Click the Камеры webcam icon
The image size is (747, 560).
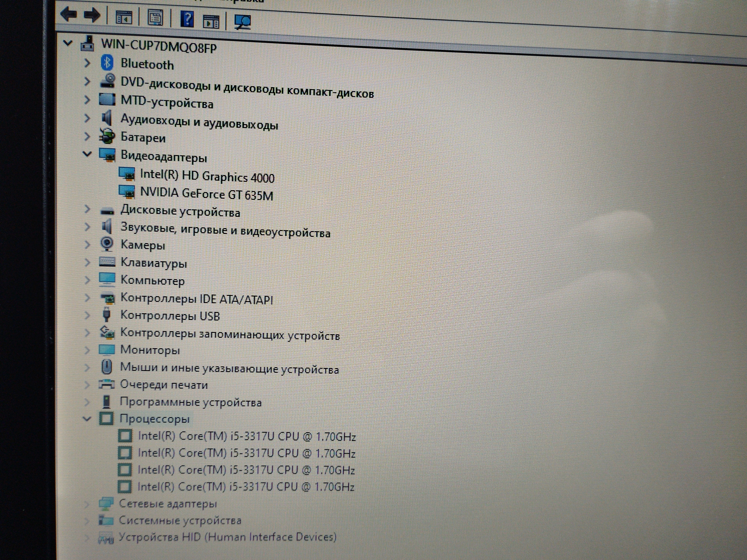click(x=107, y=244)
